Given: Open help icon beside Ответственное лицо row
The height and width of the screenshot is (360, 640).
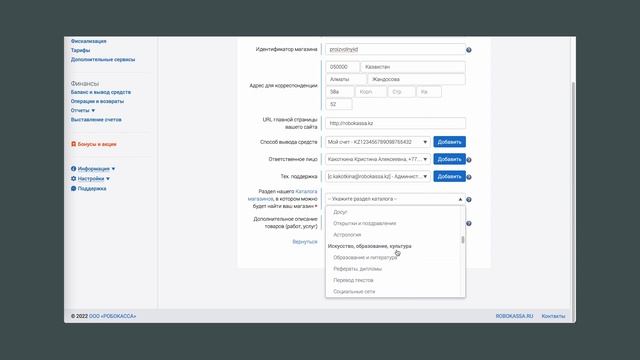Looking at the screenshot, I should 469,160.
